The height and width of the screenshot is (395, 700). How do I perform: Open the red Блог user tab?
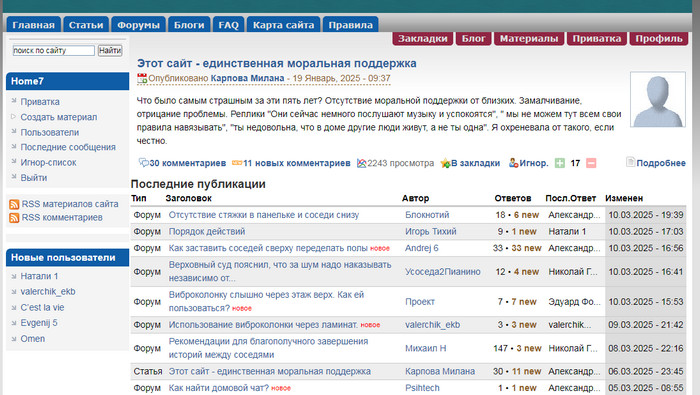tap(473, 38)
